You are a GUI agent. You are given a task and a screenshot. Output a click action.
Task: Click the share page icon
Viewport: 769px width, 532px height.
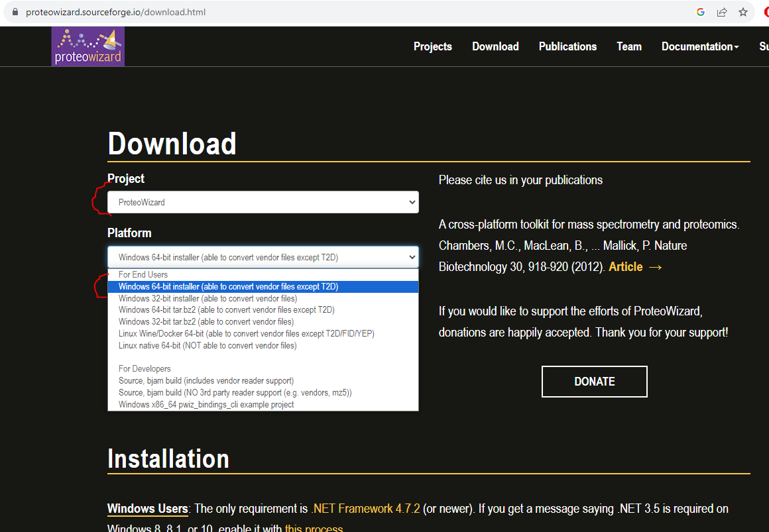[722, 13]
